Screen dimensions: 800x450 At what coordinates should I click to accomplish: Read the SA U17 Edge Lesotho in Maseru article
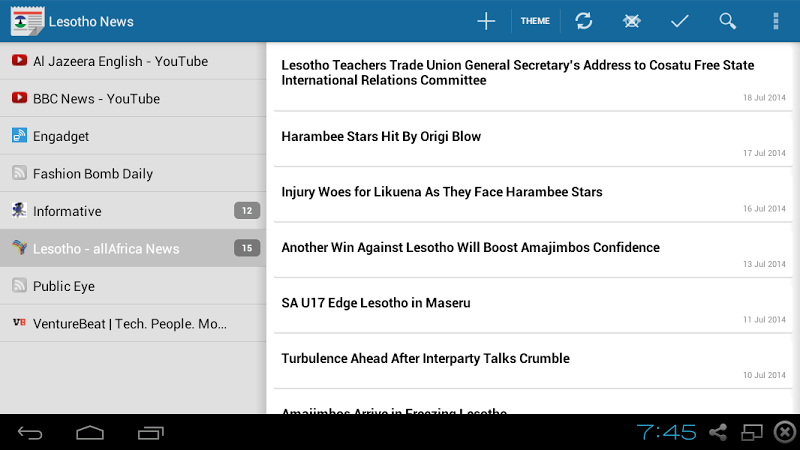click(x=376, y=303)
